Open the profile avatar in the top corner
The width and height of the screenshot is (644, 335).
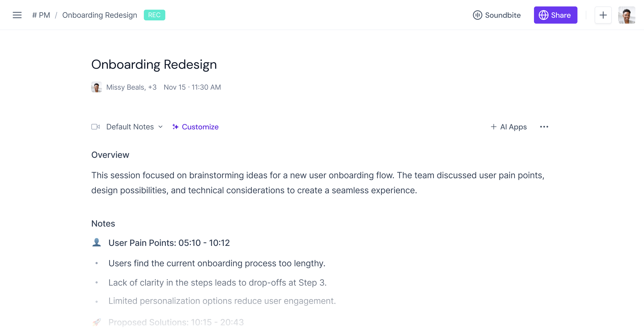[627, 15]
